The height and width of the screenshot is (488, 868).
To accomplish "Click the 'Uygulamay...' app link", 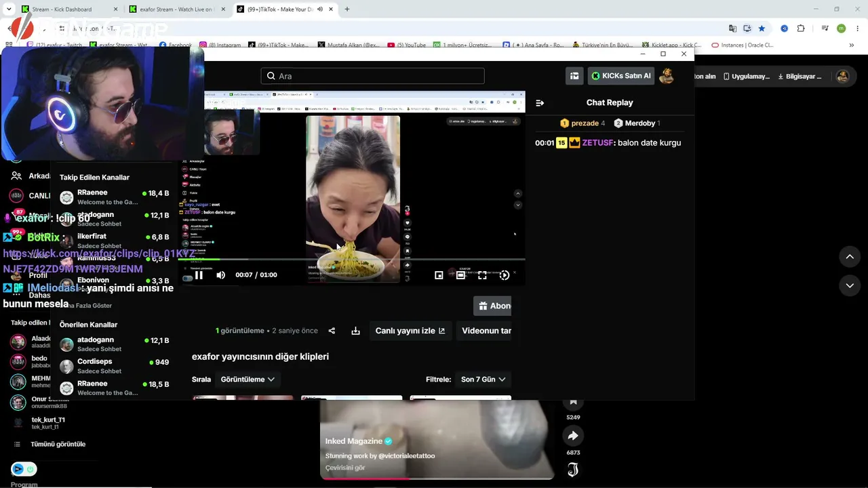I will (745, 77).
